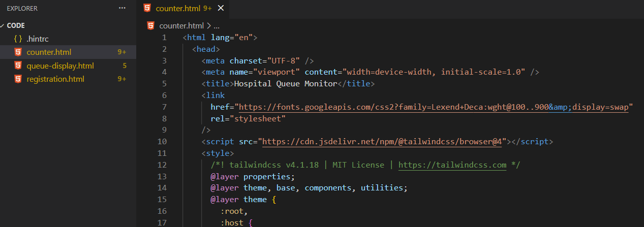Open queue-display.html from the file tree
The width and height of the screenshot is (644, 227).
[60, 66]
